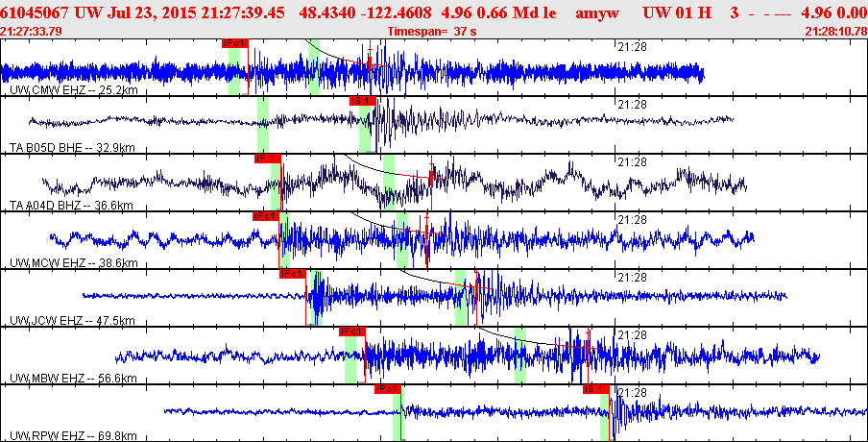Click the iPc1 pick flag on RPW trace
This screenshot has height=442, width=868.
point(388,389)
